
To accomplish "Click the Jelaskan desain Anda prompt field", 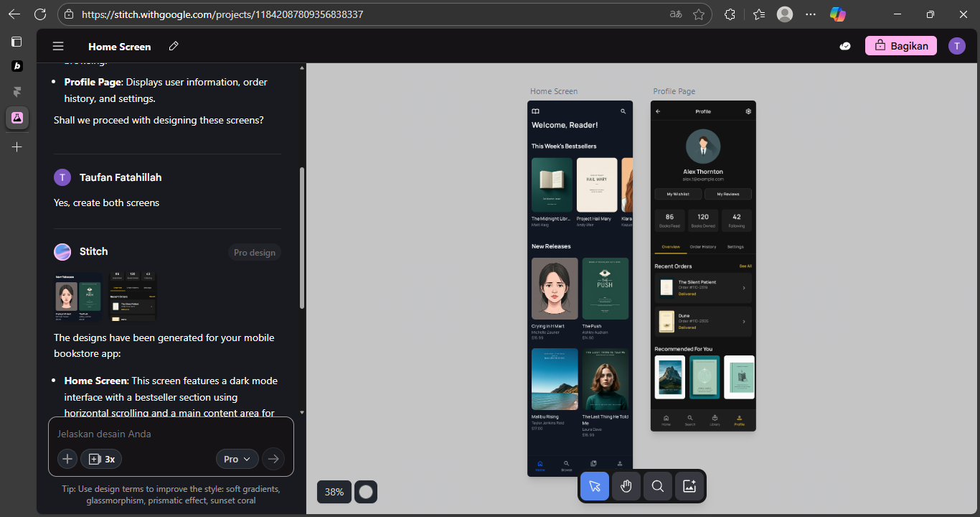I will coord(171,434).
